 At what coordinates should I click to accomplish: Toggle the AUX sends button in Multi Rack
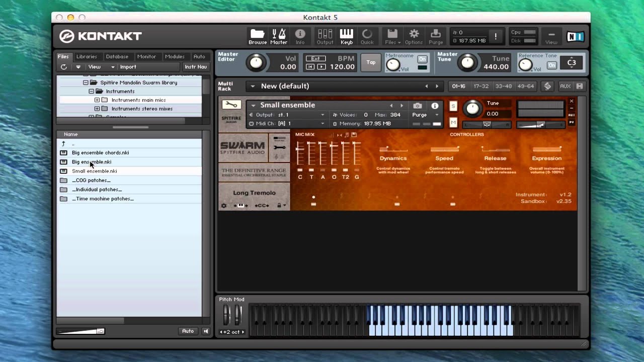coord(565,86)
